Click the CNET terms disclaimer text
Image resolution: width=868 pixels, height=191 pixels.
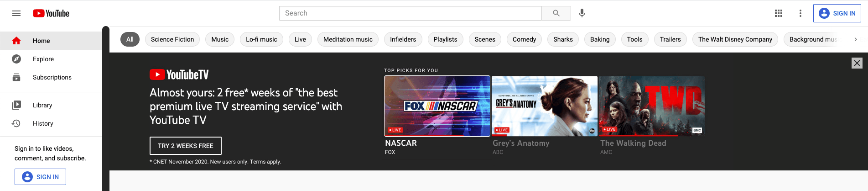tap(215, 162)
